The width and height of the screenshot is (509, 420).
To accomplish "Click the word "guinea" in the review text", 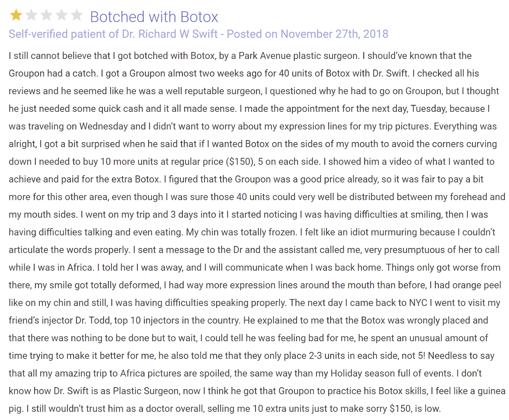I will pyautogui.click(x=491, y=391).
